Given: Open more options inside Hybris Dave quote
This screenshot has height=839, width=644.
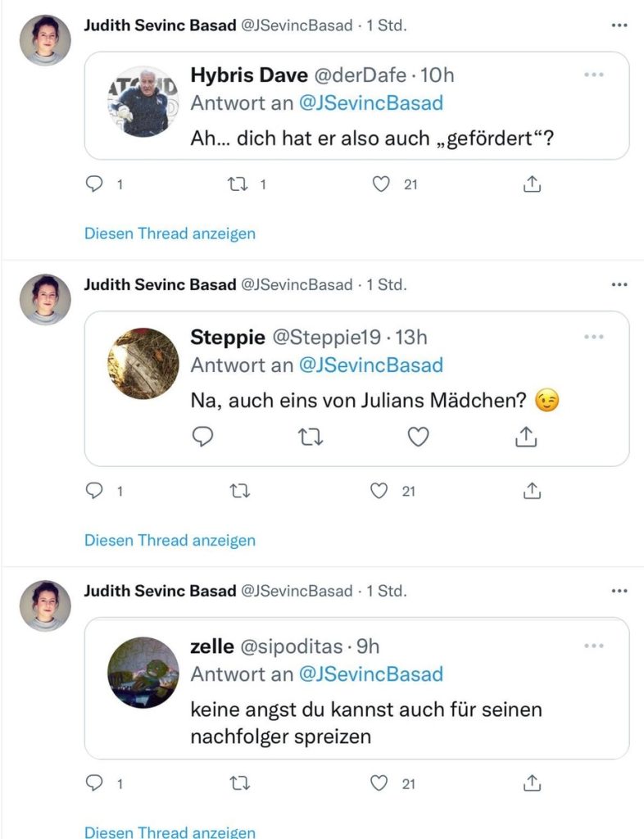Looking at the screenshot, I should click(x=593, y=75).
